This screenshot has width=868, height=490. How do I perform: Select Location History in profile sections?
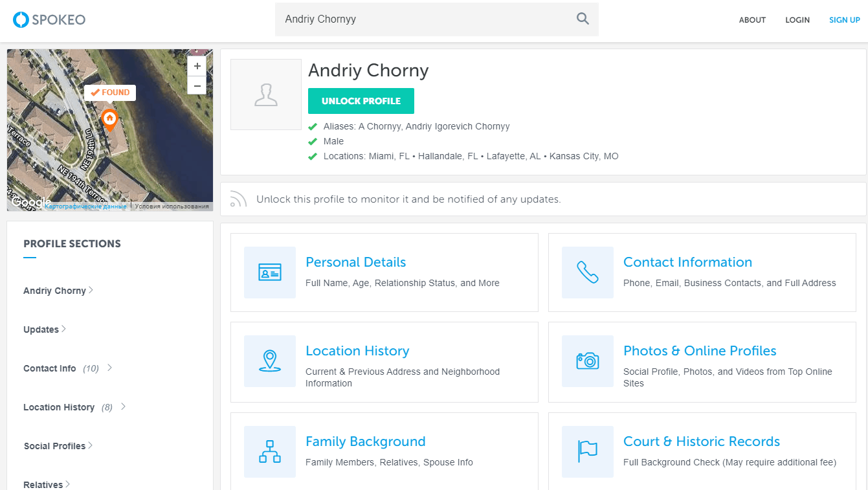59,407
